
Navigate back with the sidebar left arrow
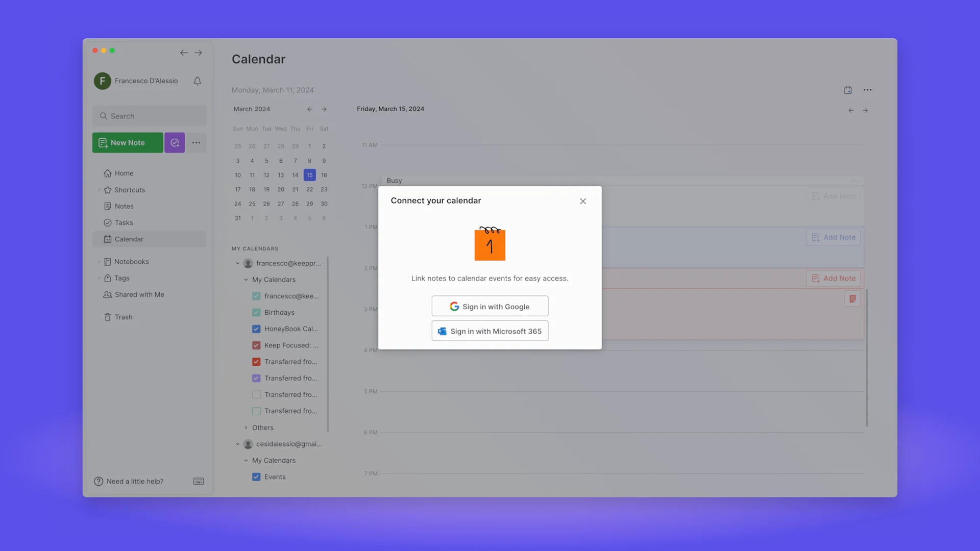point(184,53)
